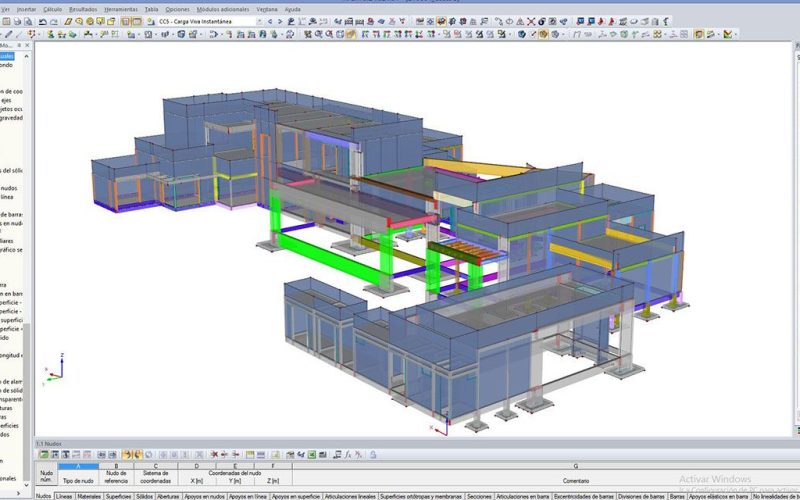Viewport: 800px width, 500px height.
Task: Toggle first highlighted sync icon in table toolbar
Action: coord(127,454)
